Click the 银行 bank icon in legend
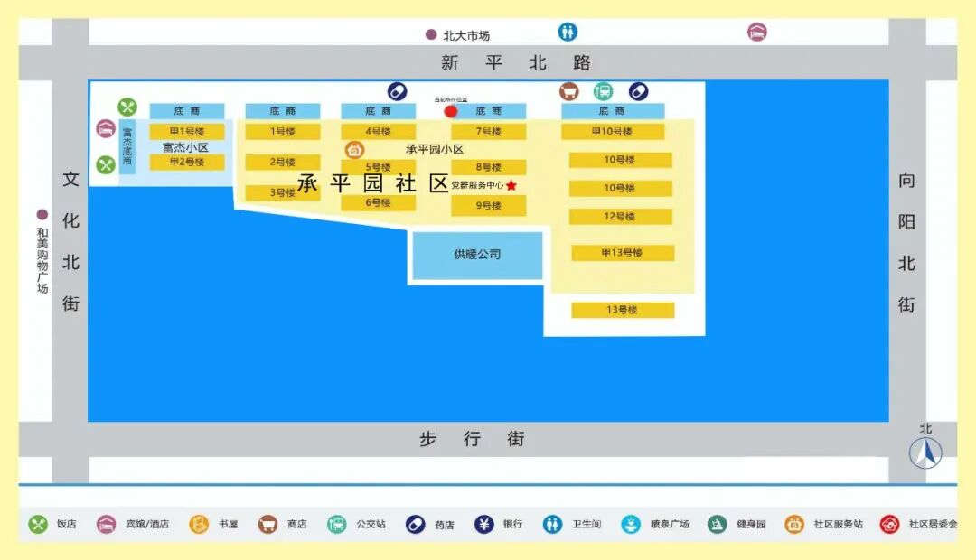The image size is (976, 560). 484,524
